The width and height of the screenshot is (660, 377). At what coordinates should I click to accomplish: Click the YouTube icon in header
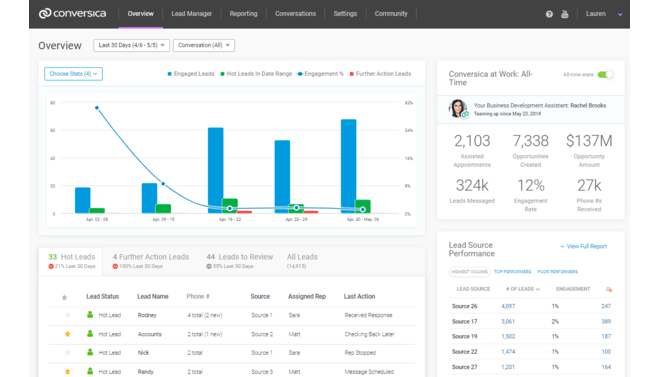tap(565, 14)
